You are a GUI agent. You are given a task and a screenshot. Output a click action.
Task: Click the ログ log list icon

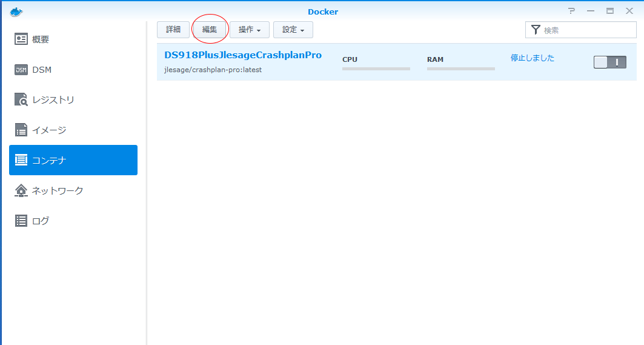21,221
